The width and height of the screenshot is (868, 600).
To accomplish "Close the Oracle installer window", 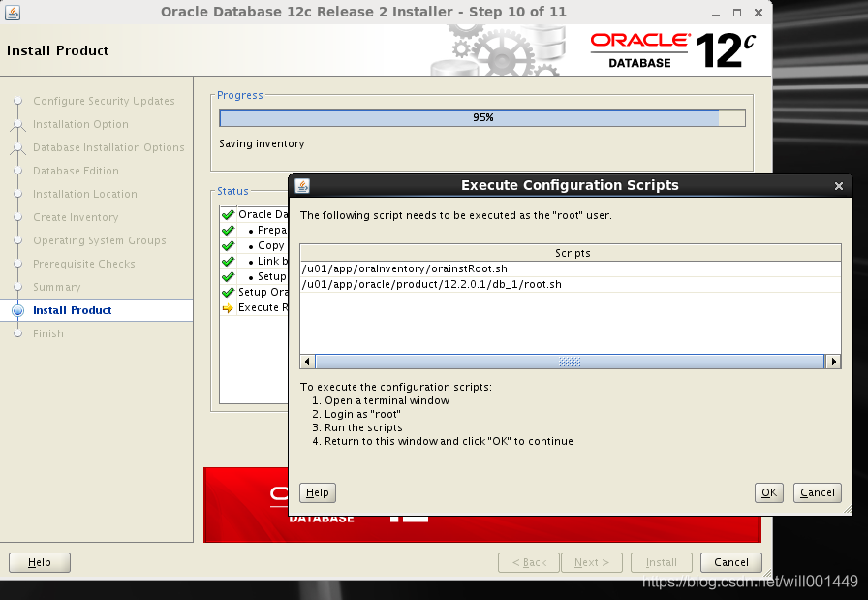I will 759,13.
